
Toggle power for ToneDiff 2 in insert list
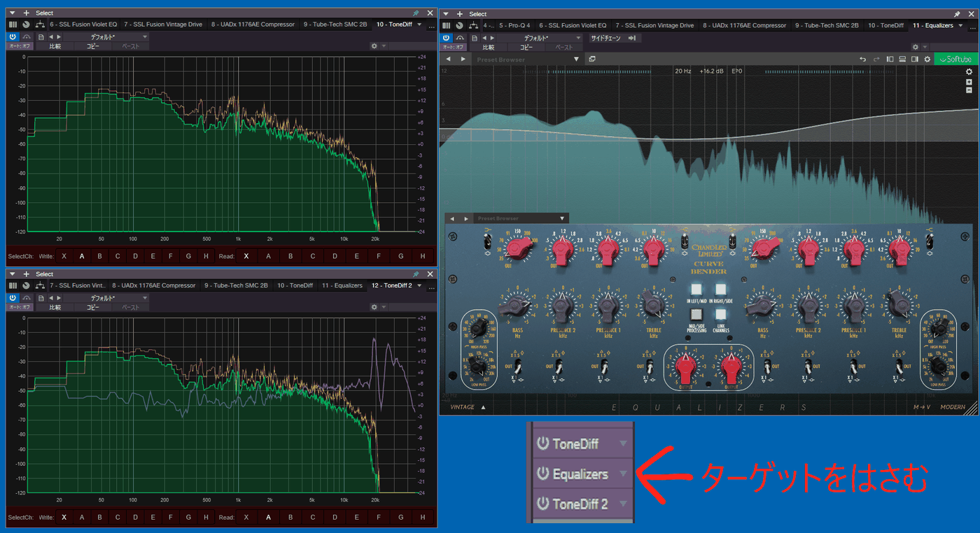[x=542, y=504]
